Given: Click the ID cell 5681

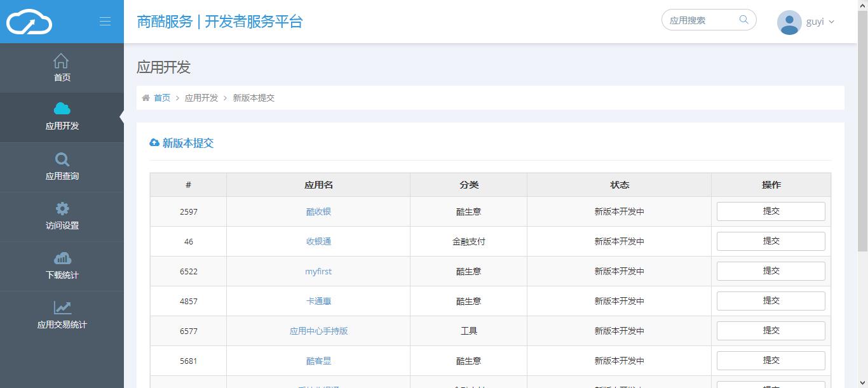Looking at the screenshot, I should click(189, 361).
